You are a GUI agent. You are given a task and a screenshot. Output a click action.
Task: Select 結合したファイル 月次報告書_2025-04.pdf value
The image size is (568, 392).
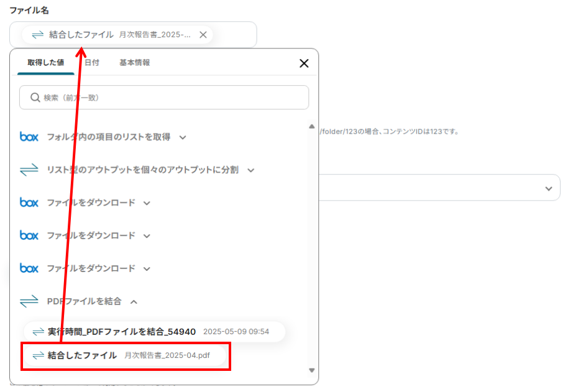tap(125, 355)
